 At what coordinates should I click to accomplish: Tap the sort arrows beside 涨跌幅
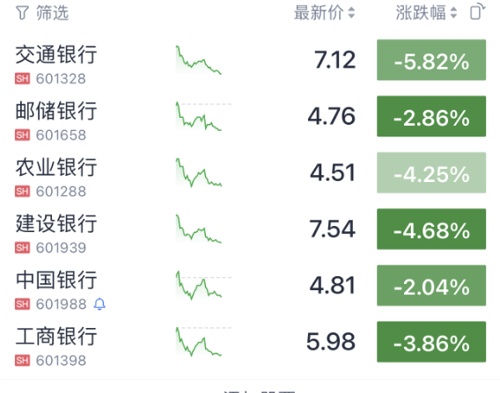coord(453,13)
